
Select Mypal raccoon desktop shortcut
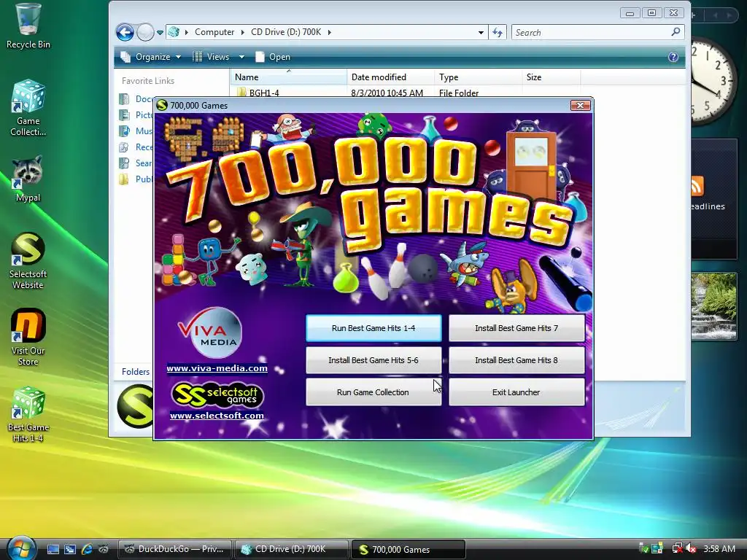click(x=28, y=179)
